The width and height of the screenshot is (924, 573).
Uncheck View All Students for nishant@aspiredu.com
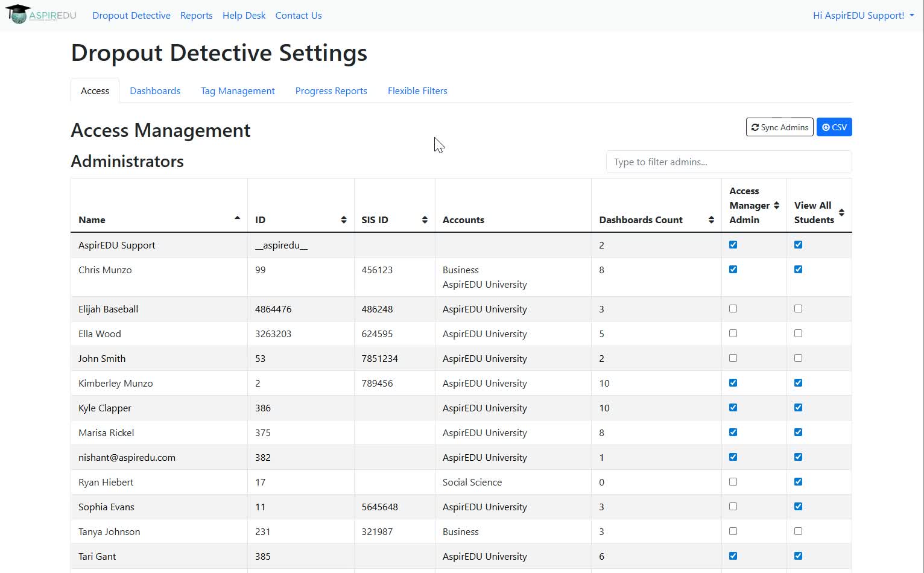tap(798, 457)
